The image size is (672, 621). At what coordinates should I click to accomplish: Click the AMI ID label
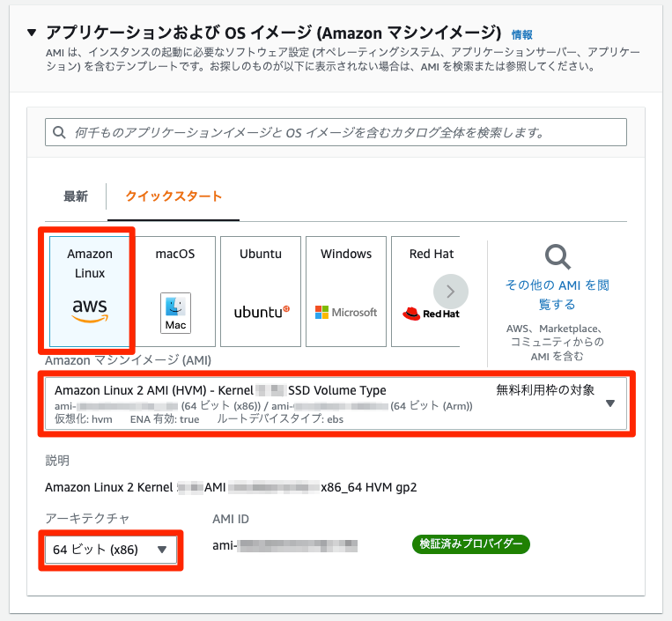[x=231, y=519]
